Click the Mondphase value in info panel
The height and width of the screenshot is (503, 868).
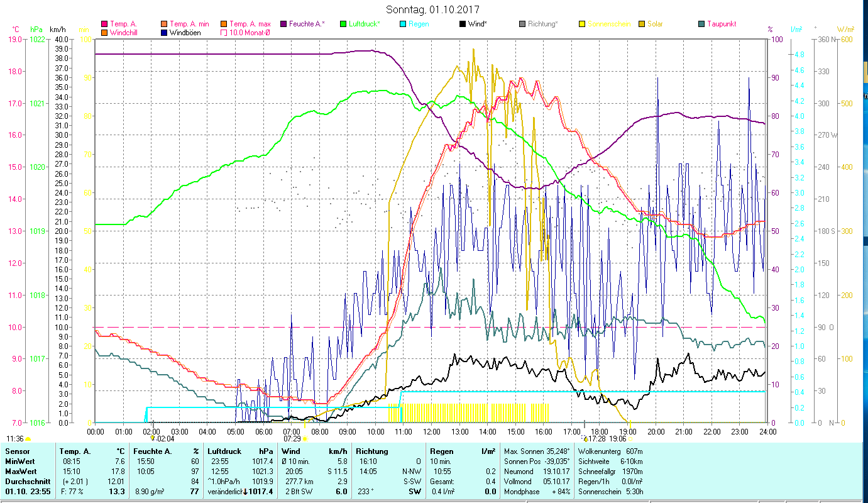tap(559, 492)
